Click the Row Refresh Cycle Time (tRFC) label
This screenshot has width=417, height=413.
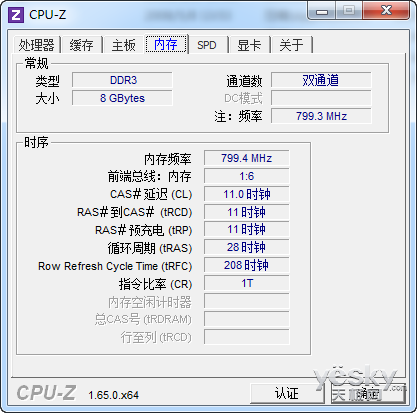[x=115, y=266]
